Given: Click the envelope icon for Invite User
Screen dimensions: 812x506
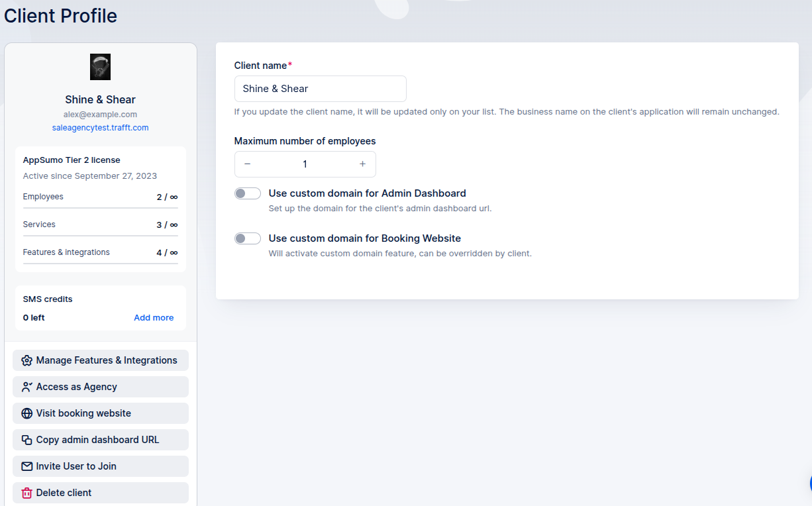Looking at the screenshot, I should (26, 466).
